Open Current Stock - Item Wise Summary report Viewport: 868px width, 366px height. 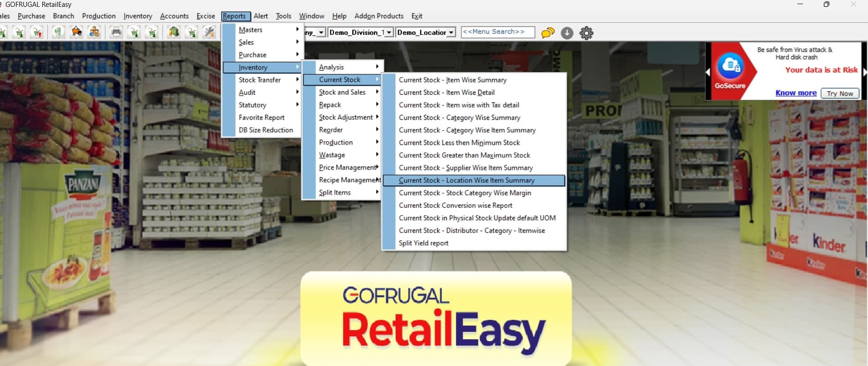tap(474, 80)
